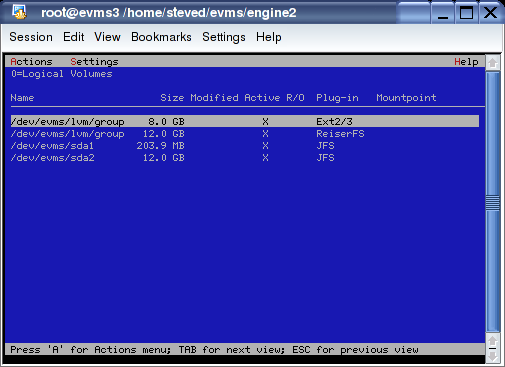Open the Session menu

coord(31,37)
